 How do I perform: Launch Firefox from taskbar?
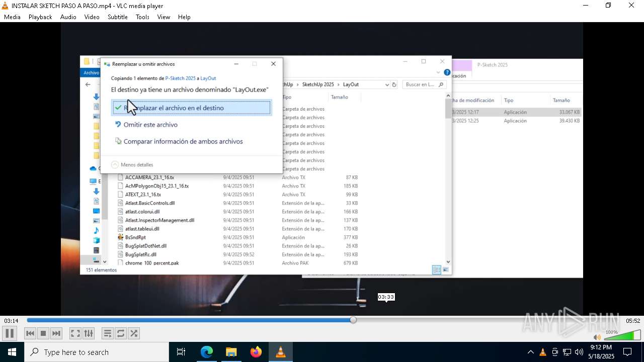(256, 352)
